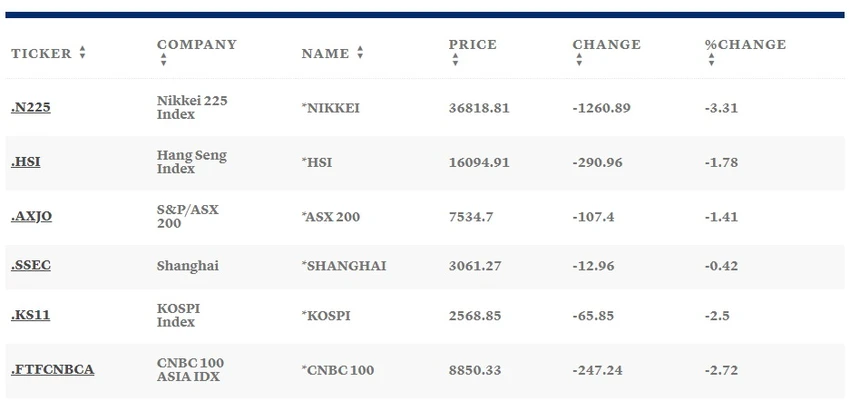
Task: Open the .FTFCNBCA ticker link
Action: pyautogui.click(x=53, y=370)
